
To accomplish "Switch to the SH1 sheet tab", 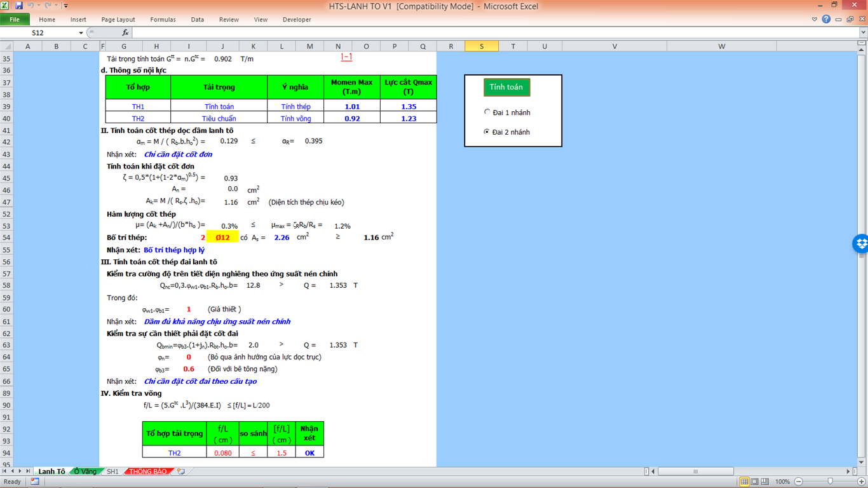I will 112,471.
